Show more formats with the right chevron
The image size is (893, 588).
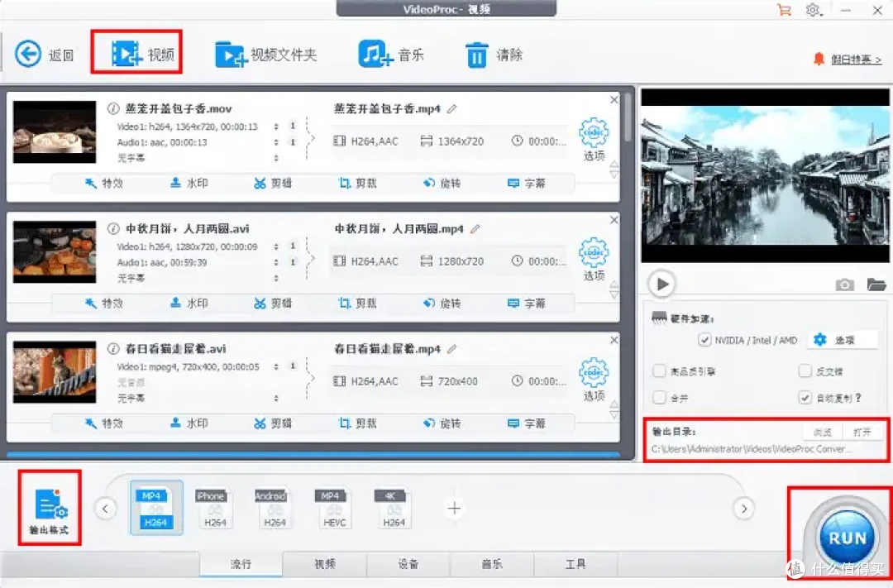click(744, 509)
